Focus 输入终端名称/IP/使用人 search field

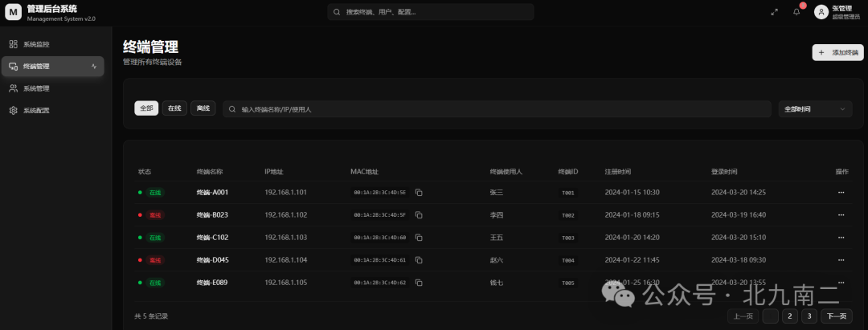coord(497,109)
